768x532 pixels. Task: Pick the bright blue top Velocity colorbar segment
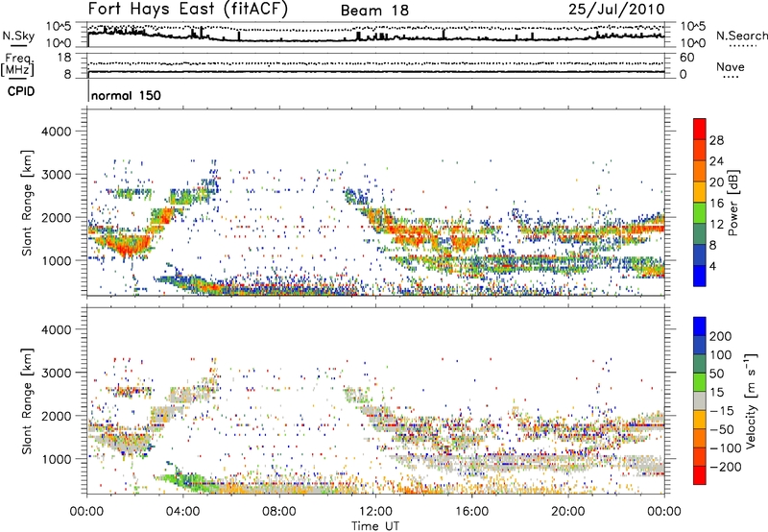click(700, 326)
